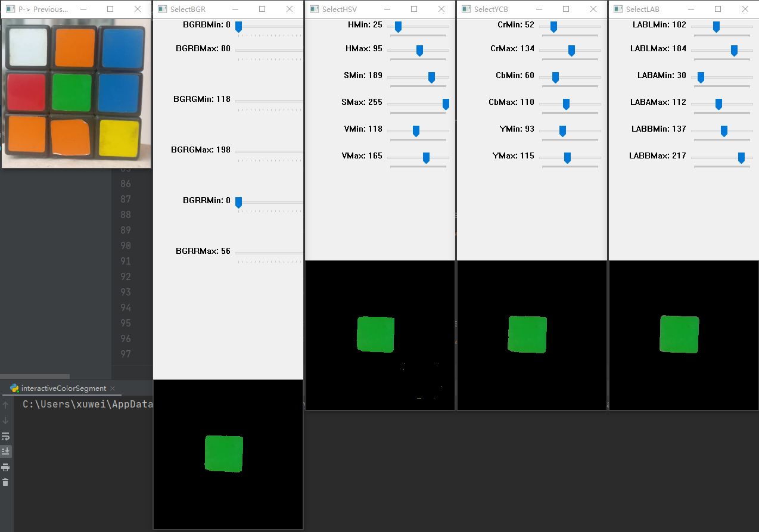
Task: Click the SelectHSV window title text
Action: pyautogui.click(x=340, y=10)
